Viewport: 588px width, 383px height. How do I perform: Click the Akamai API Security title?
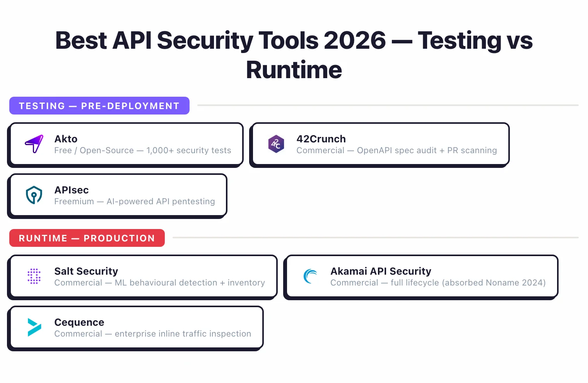[381, 271]
